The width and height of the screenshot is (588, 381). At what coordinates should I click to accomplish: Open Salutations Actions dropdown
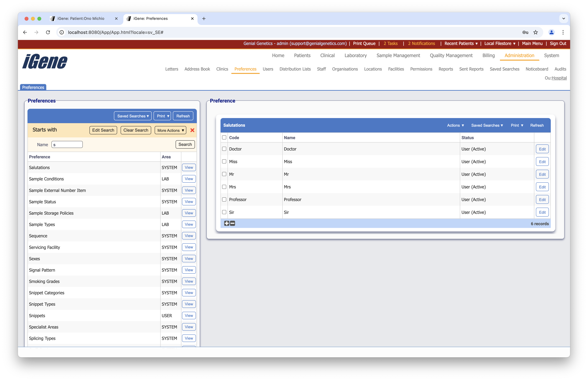455,125
